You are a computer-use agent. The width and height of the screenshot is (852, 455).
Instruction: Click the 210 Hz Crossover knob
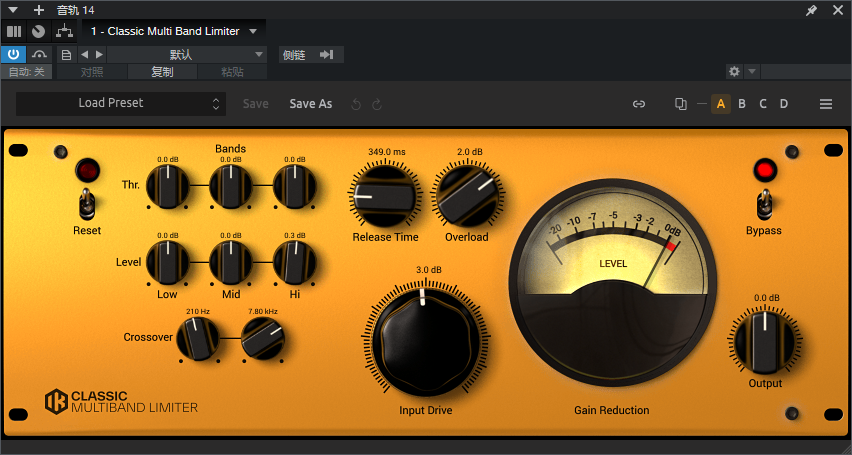[198, 339]
